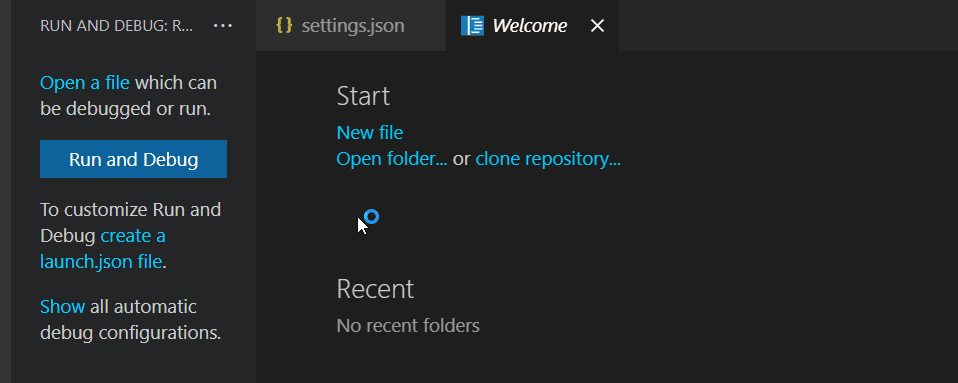Screen dimensions: 958x383
Task: Click the RUN AND DEBUG panel title
Action: pyautogui.click(x=117, y=26)
